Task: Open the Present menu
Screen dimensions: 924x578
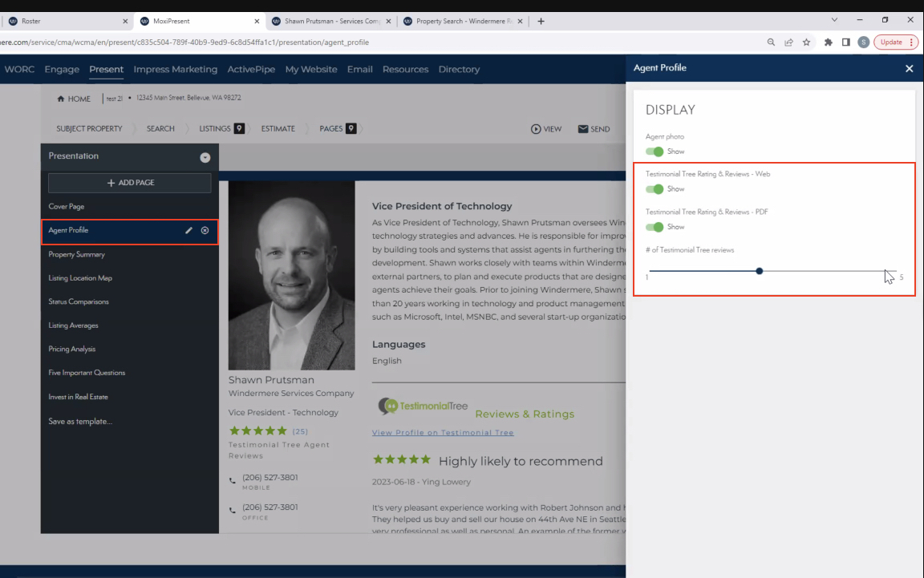Action: pyautogui.click(x=106, y=70)
